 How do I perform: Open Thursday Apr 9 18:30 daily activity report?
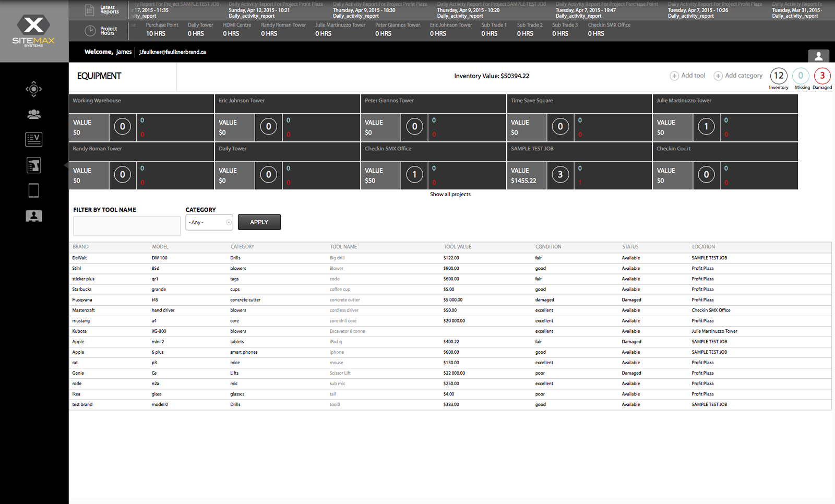pyautogui.click(x=380, y=10)
